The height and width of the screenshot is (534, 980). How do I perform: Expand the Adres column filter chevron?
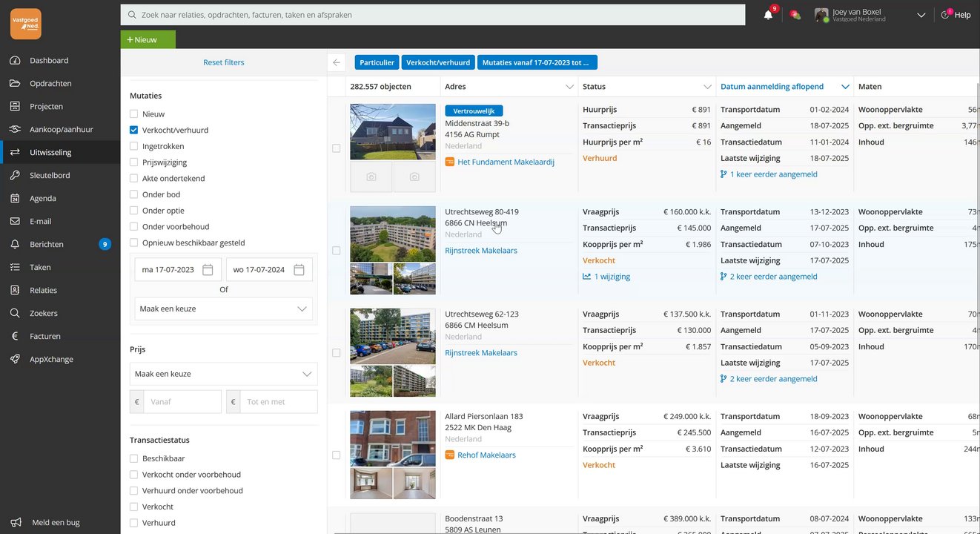569,87
